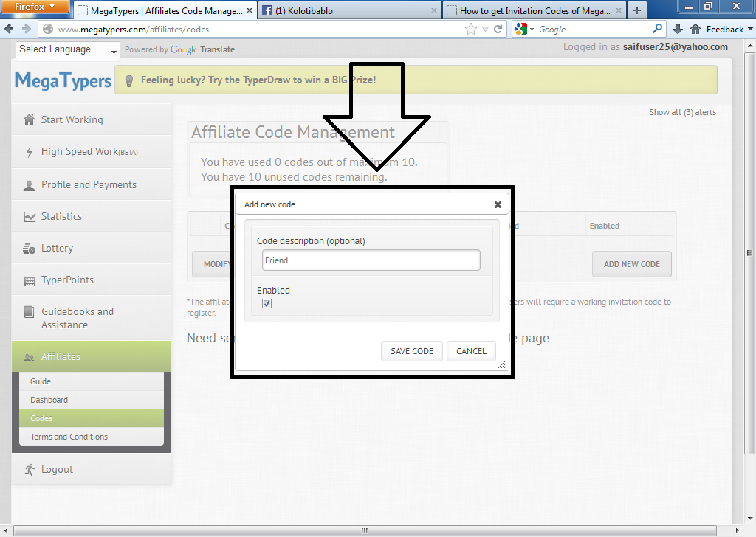
Task: Bookmark this page with star icon
Action: pos(470,30)
